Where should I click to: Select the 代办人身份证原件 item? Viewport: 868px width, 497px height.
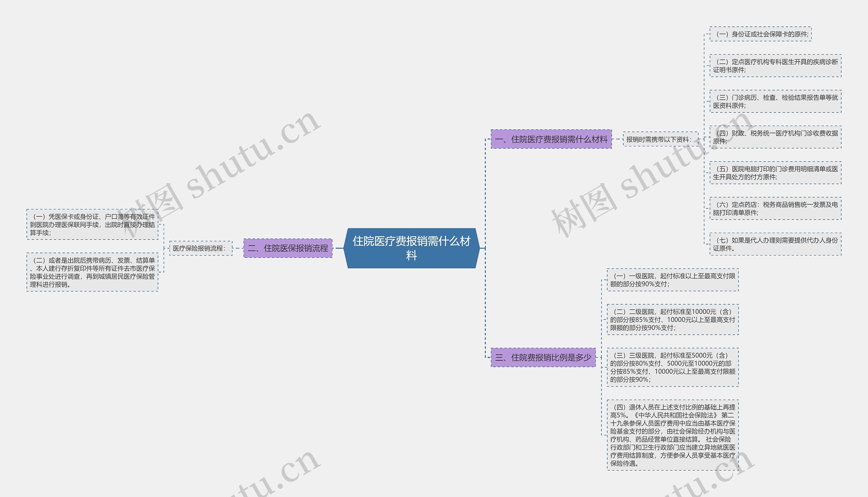775,244
